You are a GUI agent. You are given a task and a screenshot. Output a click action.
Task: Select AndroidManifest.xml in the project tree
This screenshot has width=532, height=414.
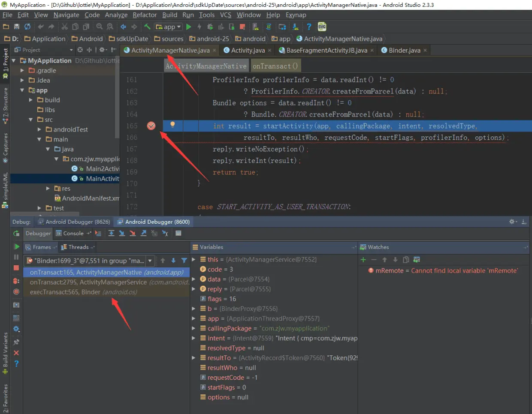pos(90,198)
